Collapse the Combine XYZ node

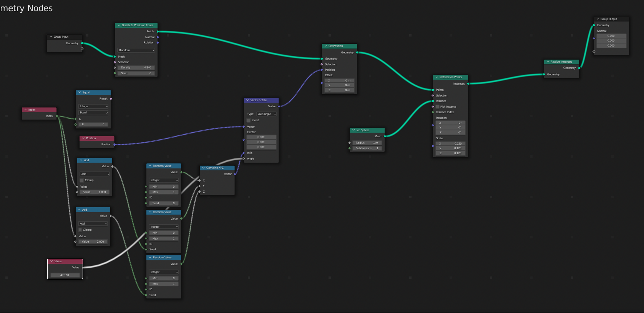[203, 168]
